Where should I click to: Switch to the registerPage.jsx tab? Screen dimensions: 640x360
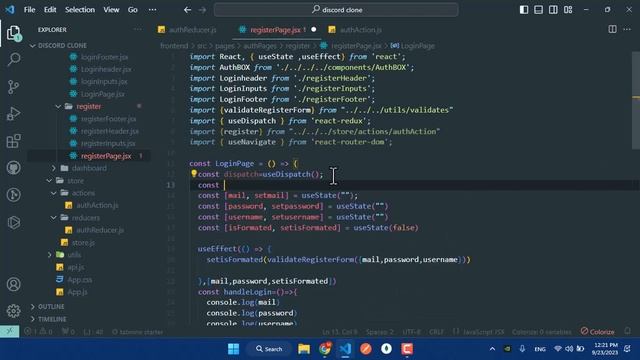278,30
